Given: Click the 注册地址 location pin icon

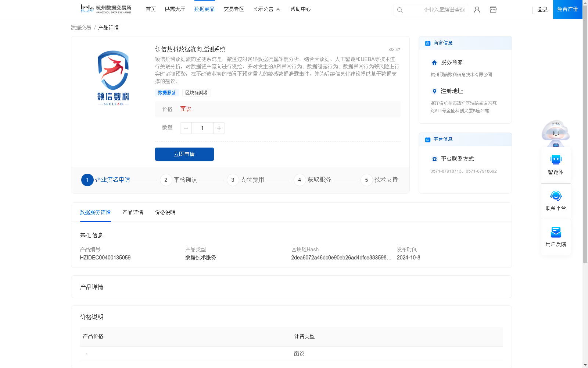Looking at the screenshot, I should pos(434,91).
